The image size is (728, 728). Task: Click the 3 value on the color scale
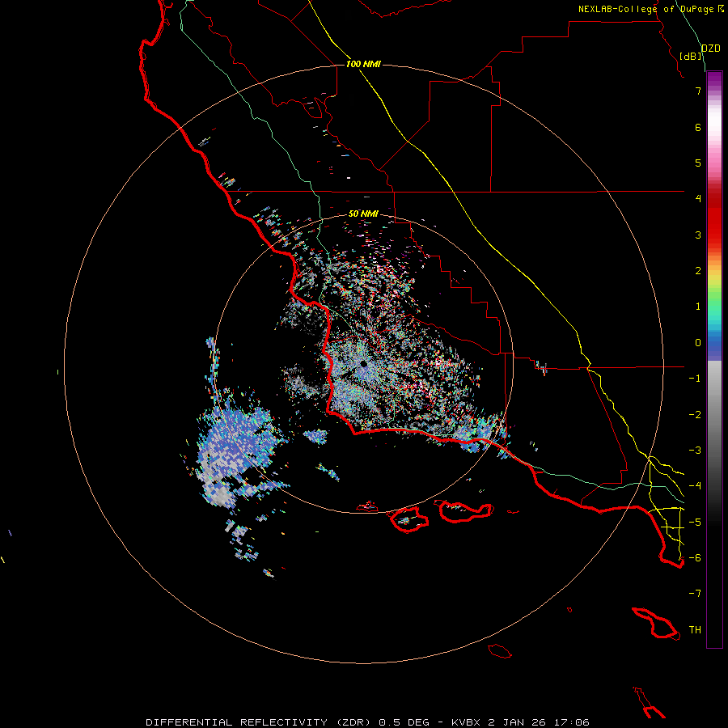click(698, 235)
